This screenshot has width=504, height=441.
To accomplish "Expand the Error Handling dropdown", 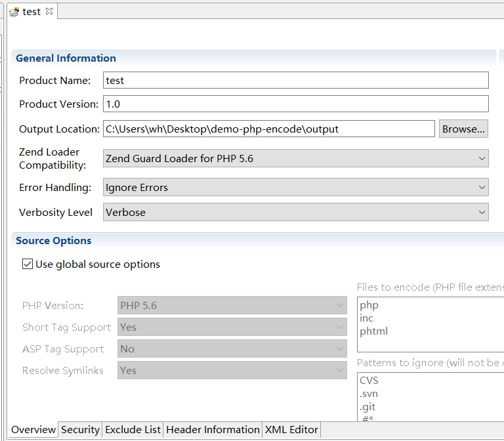I will (295, 188).
